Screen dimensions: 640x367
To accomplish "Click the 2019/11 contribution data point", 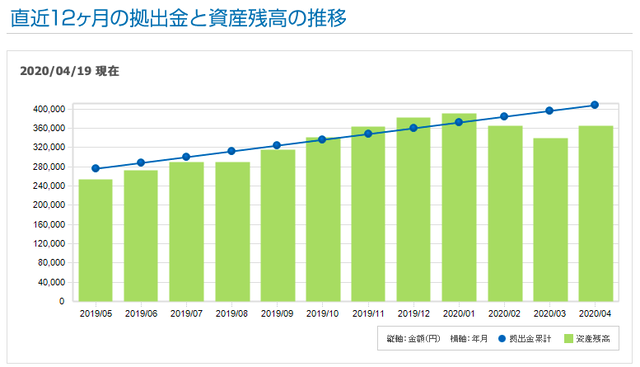I will (368, 133).
